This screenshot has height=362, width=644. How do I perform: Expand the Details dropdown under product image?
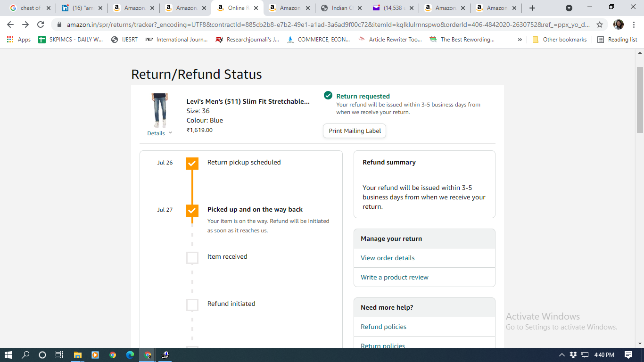click(159, 133)
